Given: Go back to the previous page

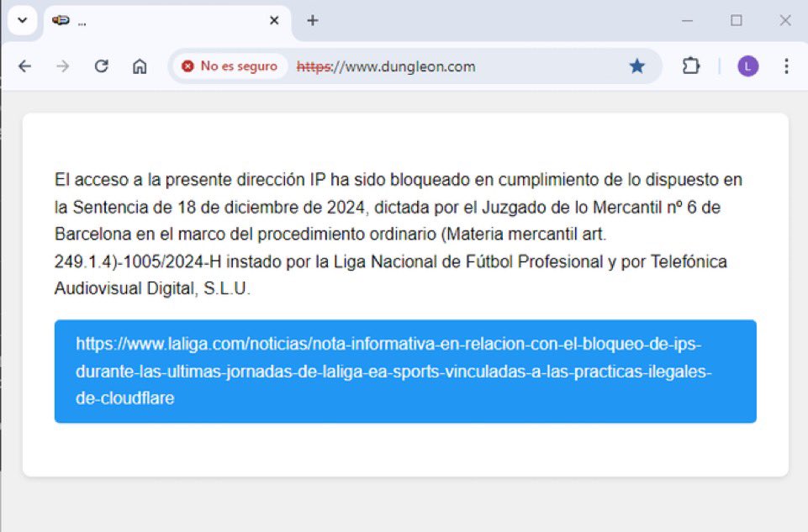Looking at the screenshot, I should 24,66.
